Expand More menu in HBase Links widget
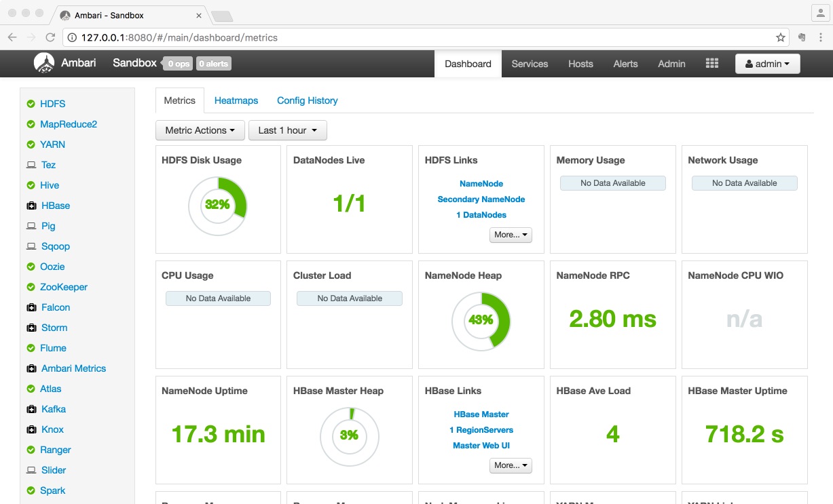The image size is (833, 504). coord(511,465)
